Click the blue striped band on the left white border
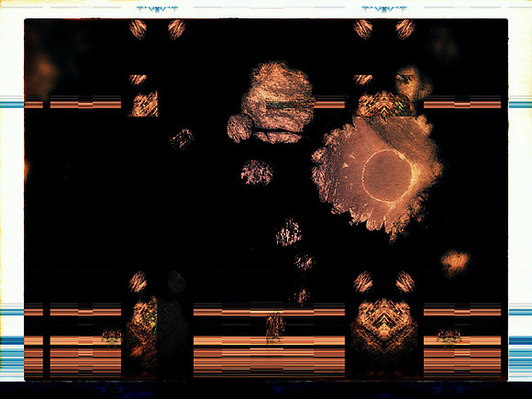This screenshot has height=399, width=532. pos(12,102)
